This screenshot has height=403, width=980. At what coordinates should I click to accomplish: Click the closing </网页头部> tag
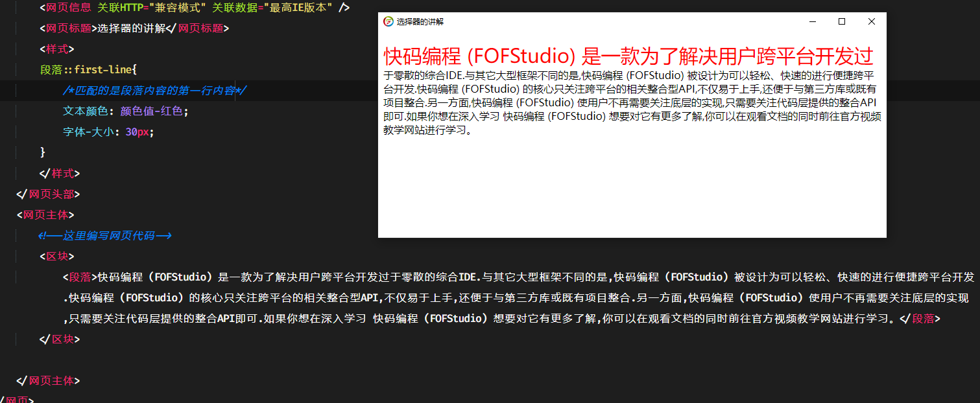pyautogui.click(x=49, y=194)
